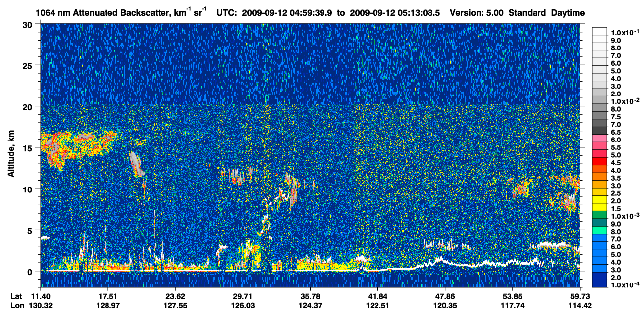
Task: Click the latitude value '41.84'
Action: [x=377, y=296]
